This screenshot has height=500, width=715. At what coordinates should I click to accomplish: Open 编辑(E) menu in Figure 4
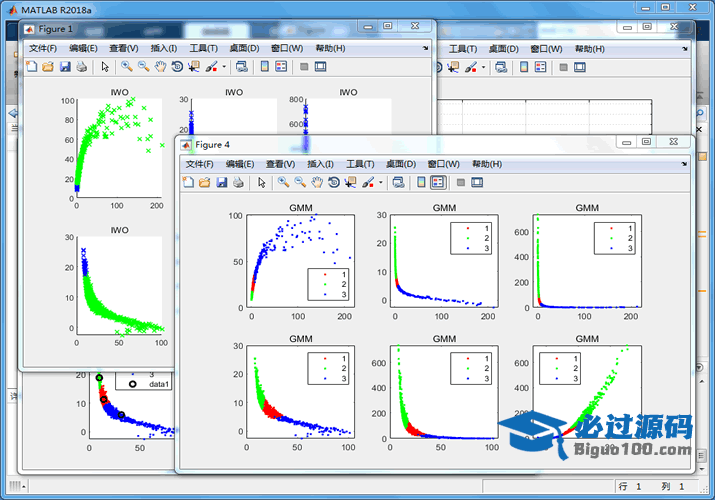pyautogui.click(x=240, y=164)
